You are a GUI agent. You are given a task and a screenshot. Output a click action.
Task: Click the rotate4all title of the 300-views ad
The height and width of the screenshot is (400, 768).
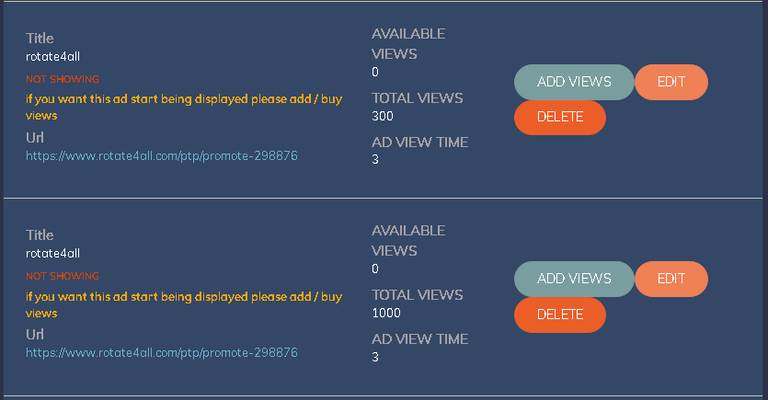click(53, 56)
